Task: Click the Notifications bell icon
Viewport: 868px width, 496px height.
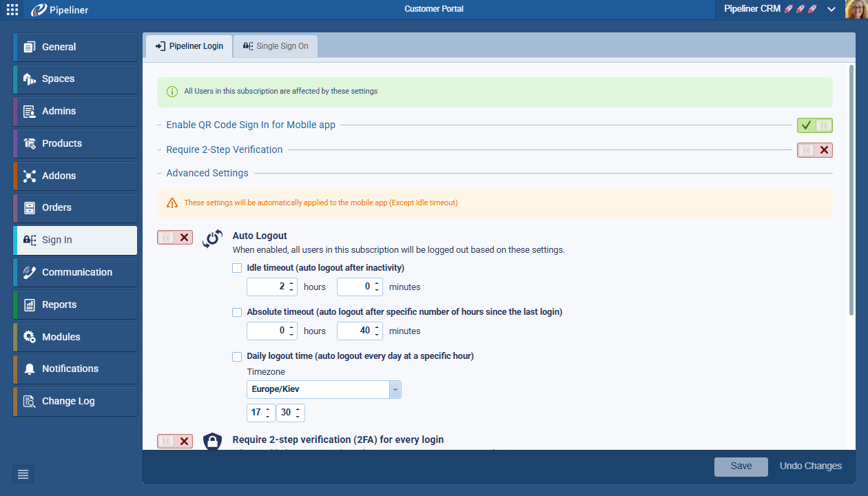Action: pos(30,369)
